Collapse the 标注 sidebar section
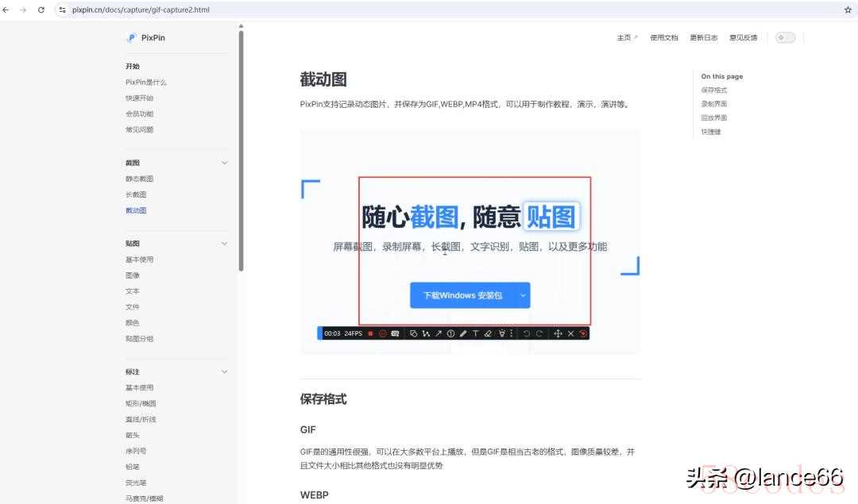Screen dimensions: 858x504 tap(224, 371)
